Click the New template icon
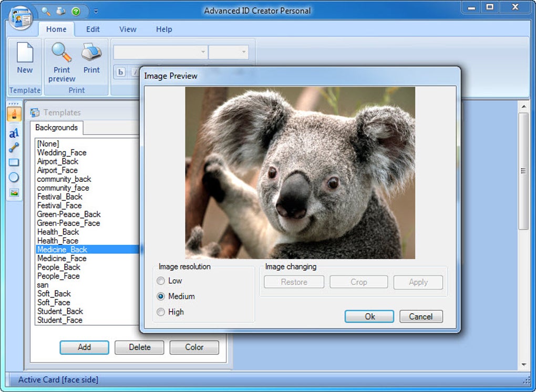This screenshot has width=536, height=392. pyautogui.click(x=25, y=53)
